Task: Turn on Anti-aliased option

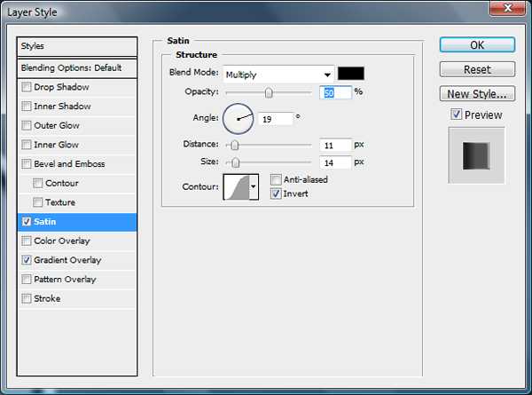Action: point(276,179)
